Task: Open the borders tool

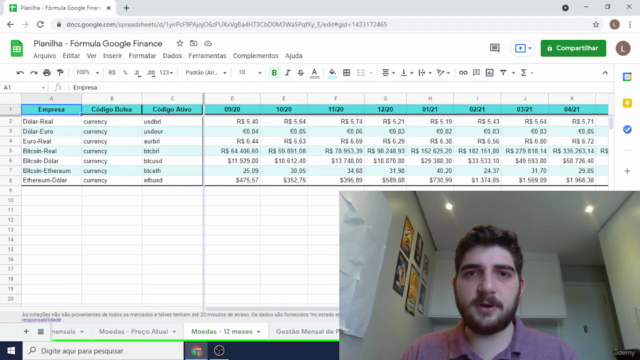Action: 347,73
